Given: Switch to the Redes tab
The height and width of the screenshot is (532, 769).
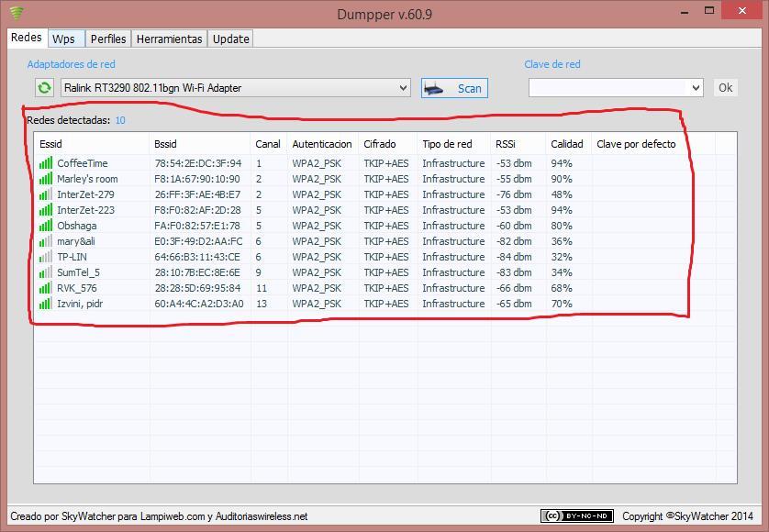Looking at the screenshot, I should pyautogui.click(x=27, y=38).
